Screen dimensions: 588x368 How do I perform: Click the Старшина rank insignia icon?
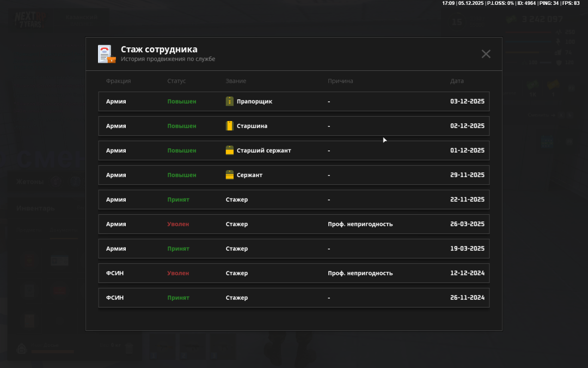[230, 126]
